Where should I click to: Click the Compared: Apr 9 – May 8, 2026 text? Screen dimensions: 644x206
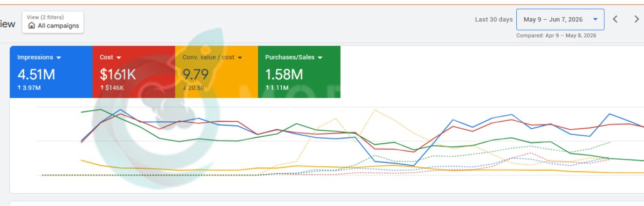(557, 35)
